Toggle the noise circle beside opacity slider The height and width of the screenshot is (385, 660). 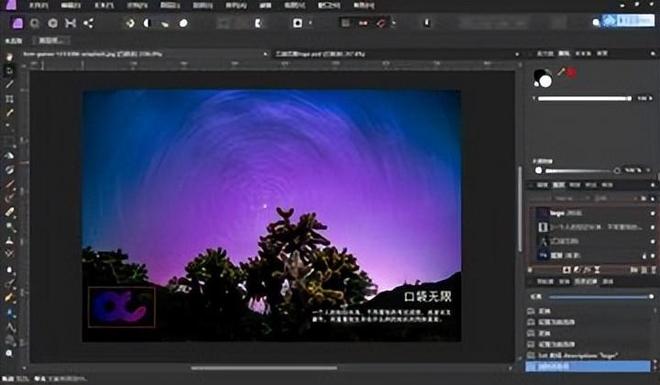pos(617,170)
